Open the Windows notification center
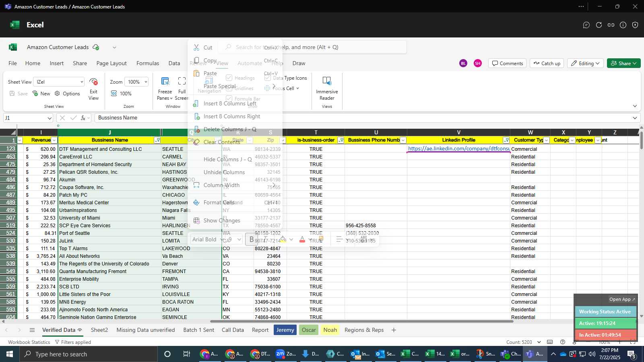 632,354
